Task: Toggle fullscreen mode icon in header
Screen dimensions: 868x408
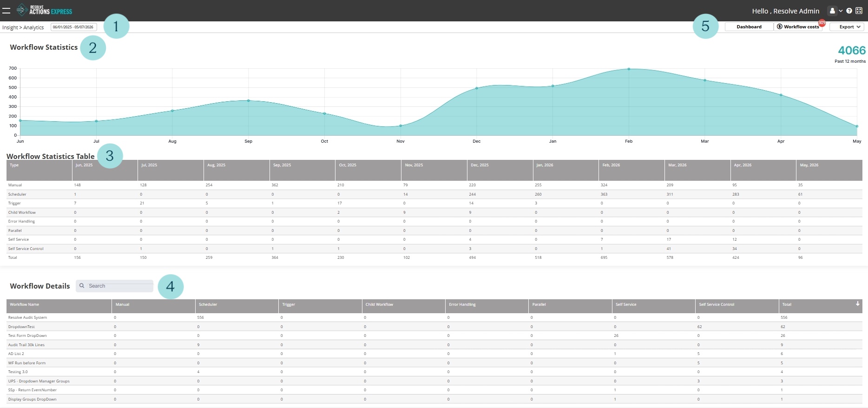Action: click(859, 11)
